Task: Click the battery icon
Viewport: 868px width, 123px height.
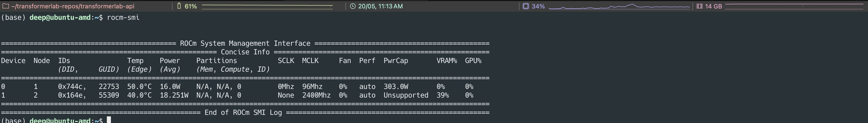Action: coord(179,6)
